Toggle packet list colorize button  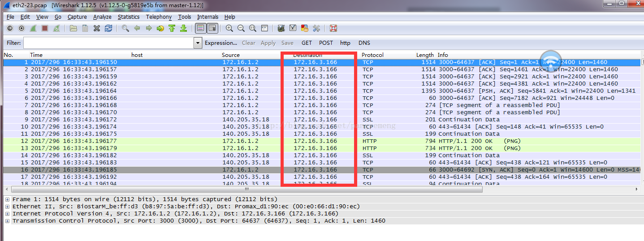coord(200,28)
